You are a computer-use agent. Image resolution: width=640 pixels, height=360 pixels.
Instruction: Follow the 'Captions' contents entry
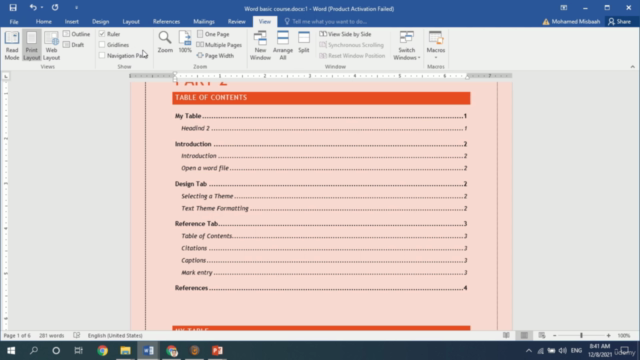(x=324, y=260)
